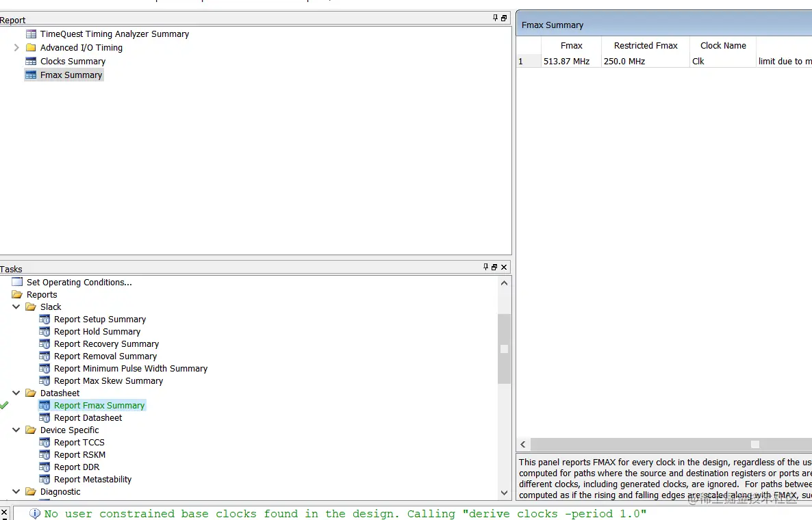Collapse the Datasheet folder
This screenshot has height=520, width=812.
[x=16, y=393]
